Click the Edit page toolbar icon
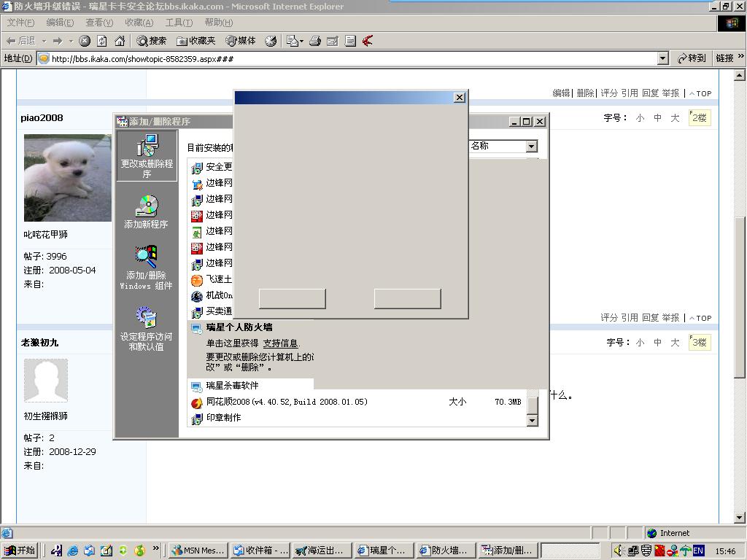The image size is (747, 560). click(x=333, y=41)
